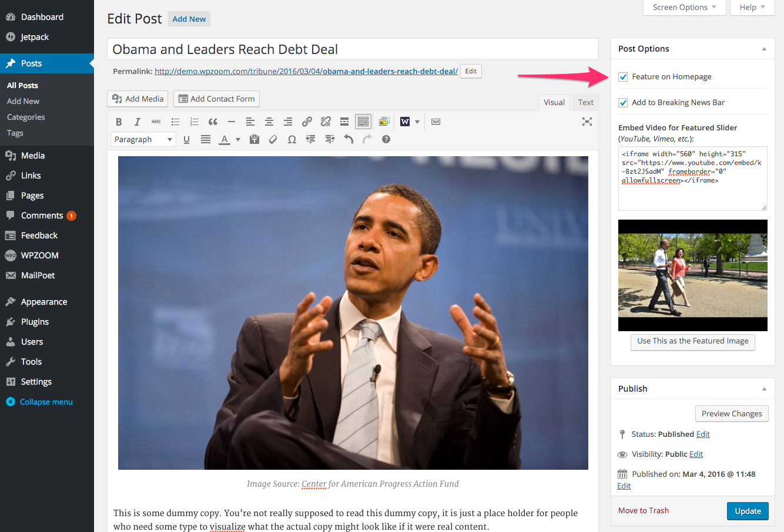784x532 pixels.
Task: Insert the Read More tag
Action: (x=344, y=122)
